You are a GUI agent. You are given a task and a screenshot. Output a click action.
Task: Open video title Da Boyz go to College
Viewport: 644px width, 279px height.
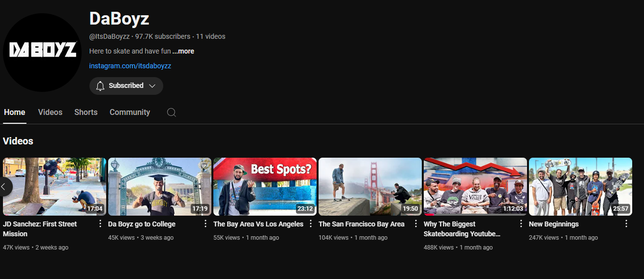point(142,224)
